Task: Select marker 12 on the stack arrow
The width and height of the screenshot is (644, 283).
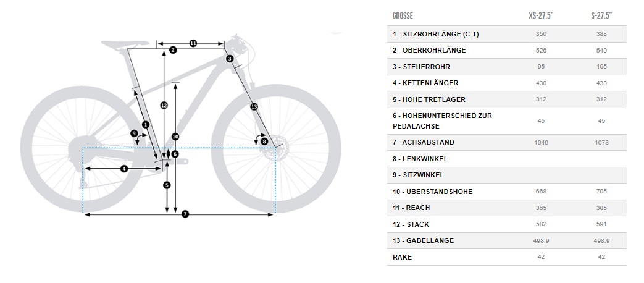Action: [164, 105]
